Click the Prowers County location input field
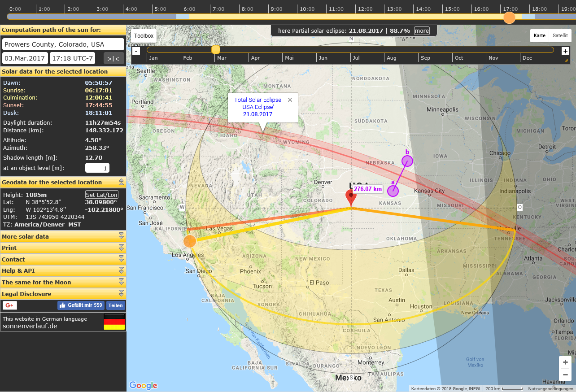This screenshot has height=392, width=576. (63, 44)
